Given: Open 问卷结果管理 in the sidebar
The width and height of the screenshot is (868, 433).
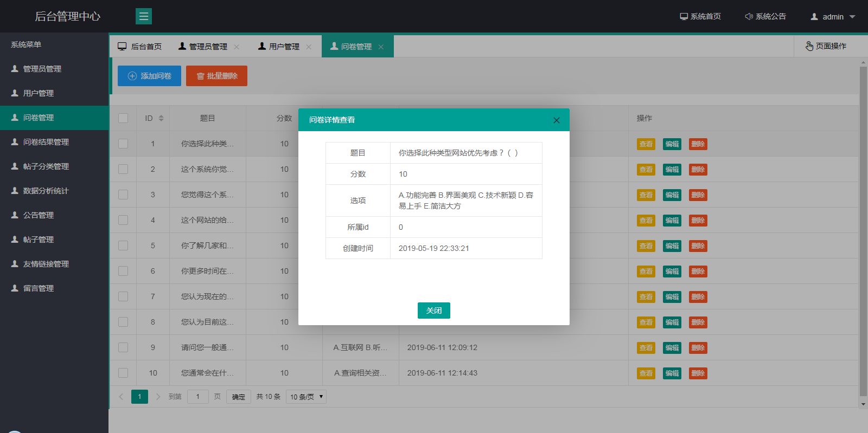Looking at the screenshot, I should [54, 142].
